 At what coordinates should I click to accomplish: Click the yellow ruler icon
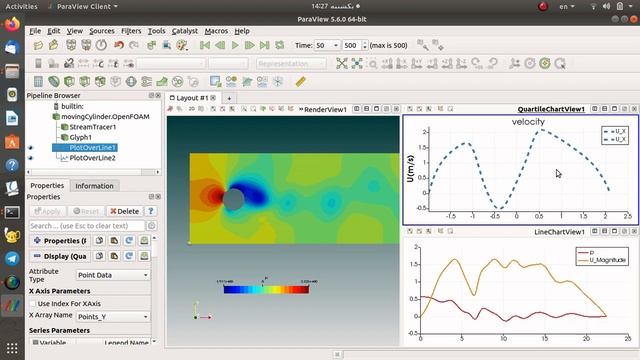(301, 82)
